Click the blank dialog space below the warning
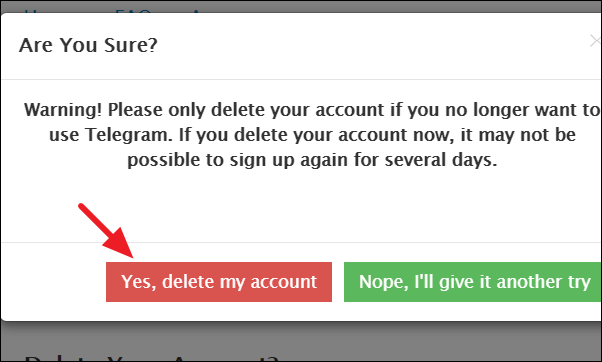This screenshot has width=602, height=362. pyautogui.click(x=301, y=205)
